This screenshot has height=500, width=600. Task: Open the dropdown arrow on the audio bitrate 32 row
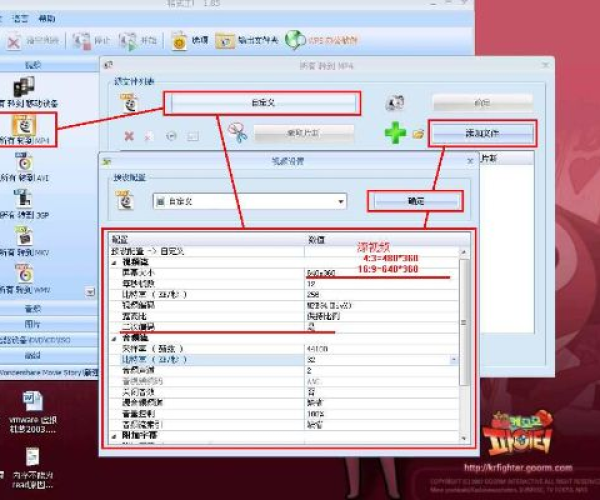coord(454,360)
